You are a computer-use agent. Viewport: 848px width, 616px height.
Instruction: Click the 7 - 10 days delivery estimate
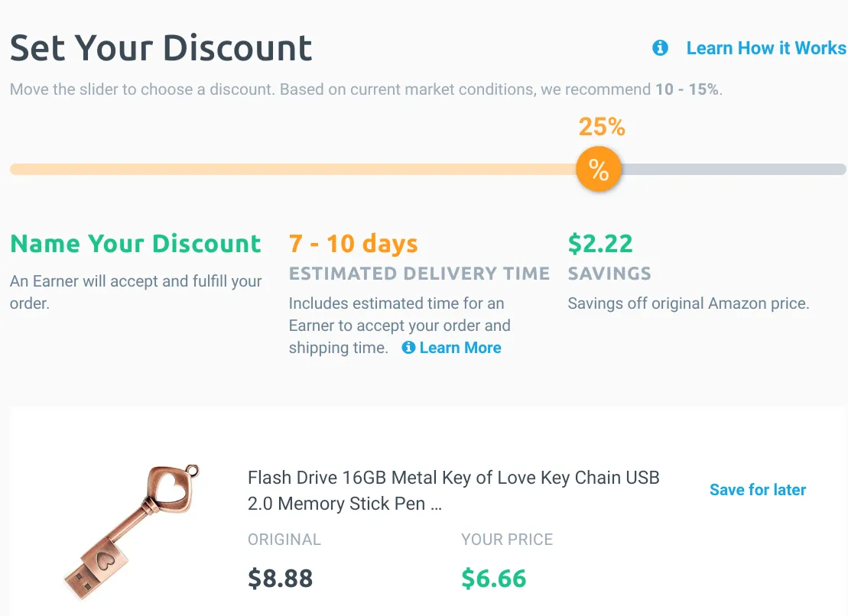tap(353, 243)
